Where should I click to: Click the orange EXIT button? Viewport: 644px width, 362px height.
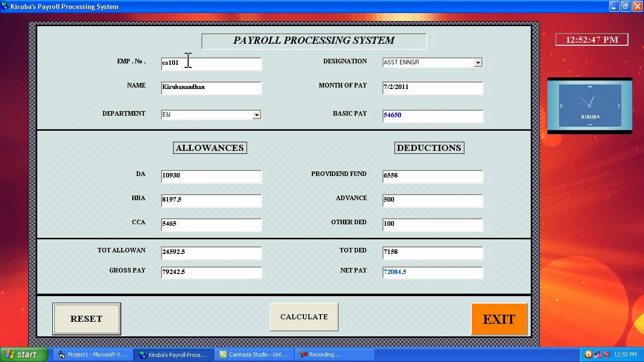499,319
